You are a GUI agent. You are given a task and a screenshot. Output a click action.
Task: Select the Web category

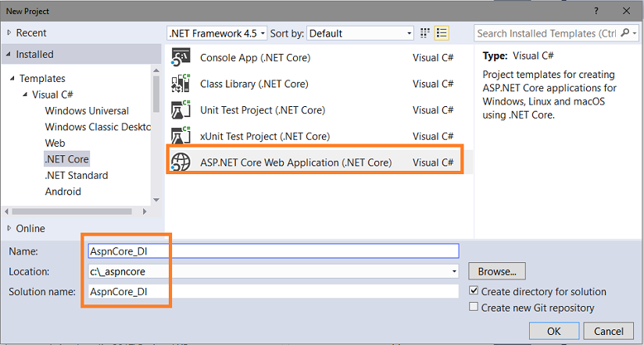55,143
